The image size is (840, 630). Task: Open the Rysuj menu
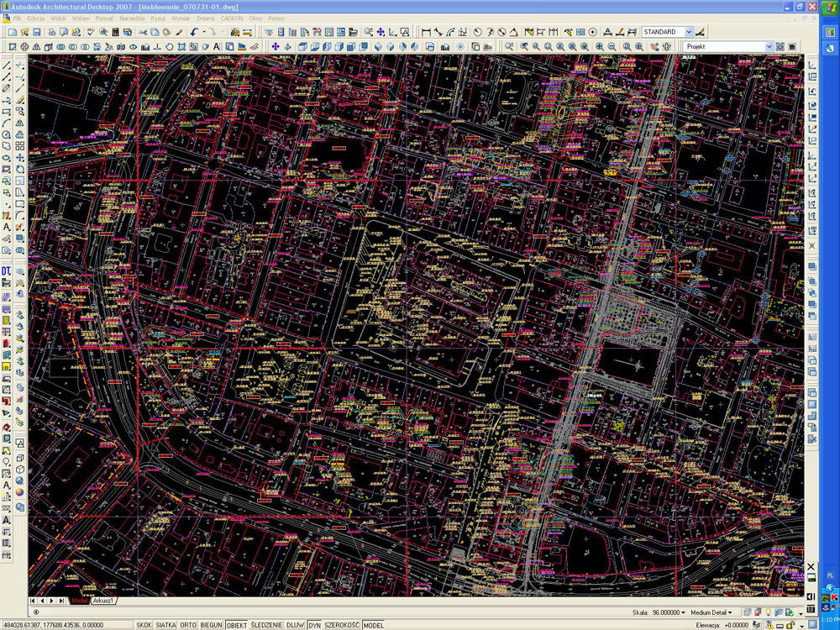pyautogui.click(x=158, y=18)
